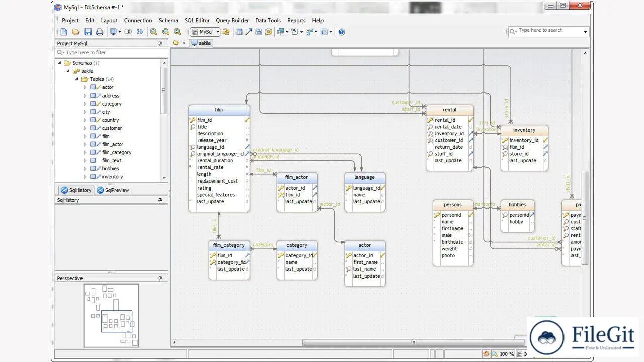Open the Layout menu
The width and height of the screenshot is (644, 362).
109,21
